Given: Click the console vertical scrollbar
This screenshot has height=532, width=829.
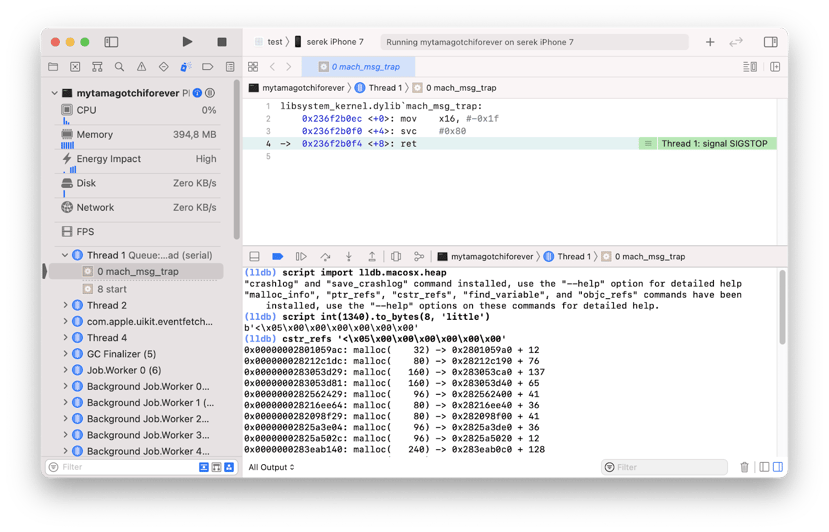Looking at the screenshot, I should pos(782,307).
